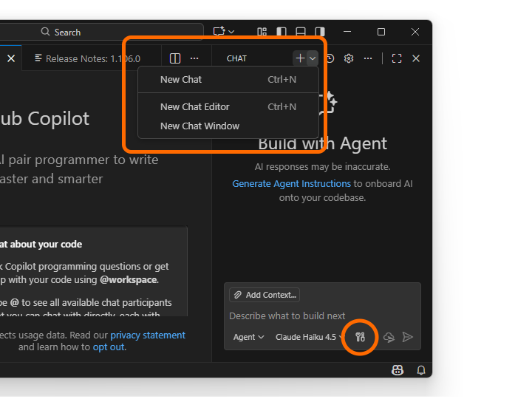Open the Agent mode dropdown
The width and height of the screenshot is (532, 399).
(x=248, y=337)
